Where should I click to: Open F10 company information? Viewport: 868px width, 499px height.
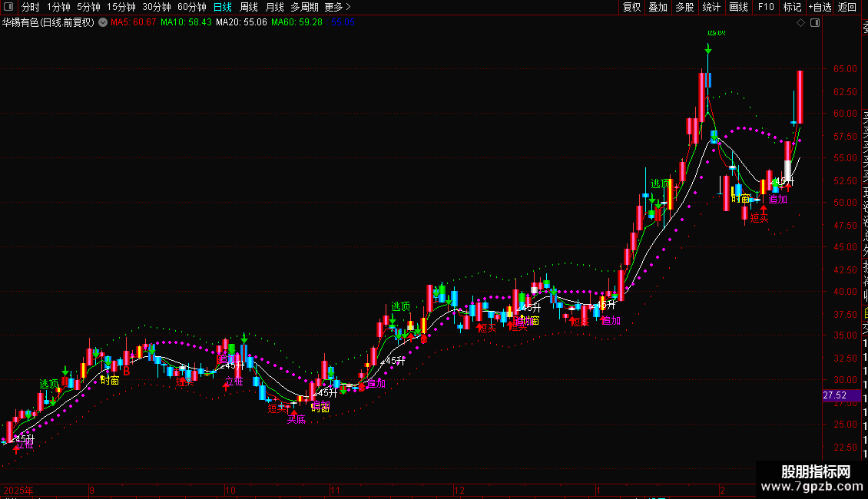click(765, 7)
